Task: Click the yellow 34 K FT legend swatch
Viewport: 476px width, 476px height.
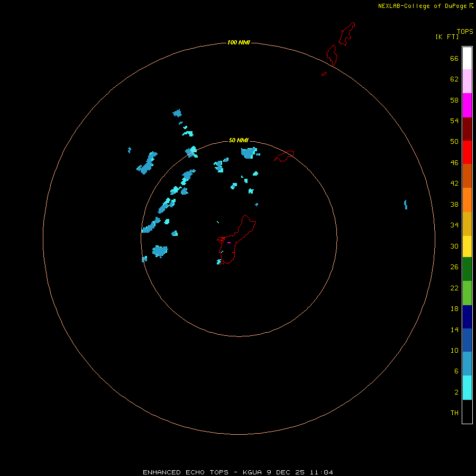Action: pyautogui.click(x=467, y=246)
